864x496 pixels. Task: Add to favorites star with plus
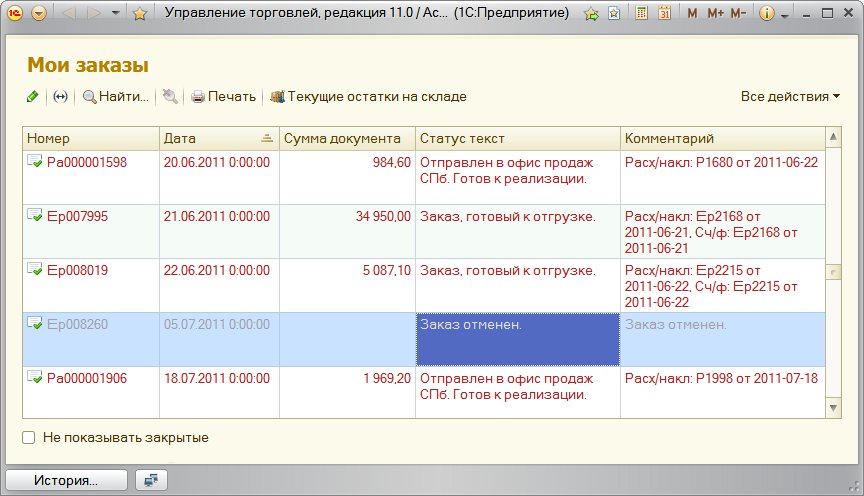tap(591, 14)
